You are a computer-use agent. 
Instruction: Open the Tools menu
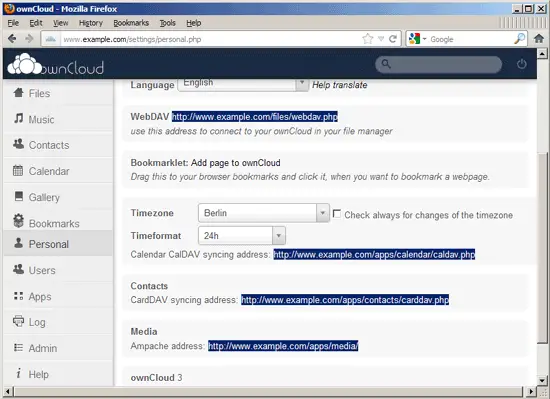168,23
